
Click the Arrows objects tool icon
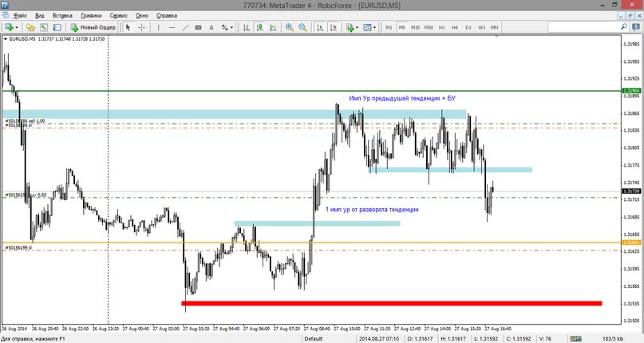tap(225, 27)
